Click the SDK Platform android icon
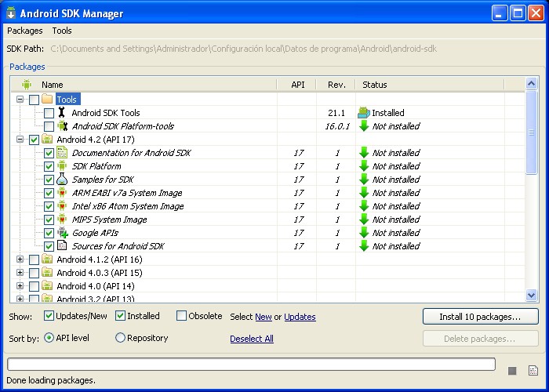 coord(62,165)
